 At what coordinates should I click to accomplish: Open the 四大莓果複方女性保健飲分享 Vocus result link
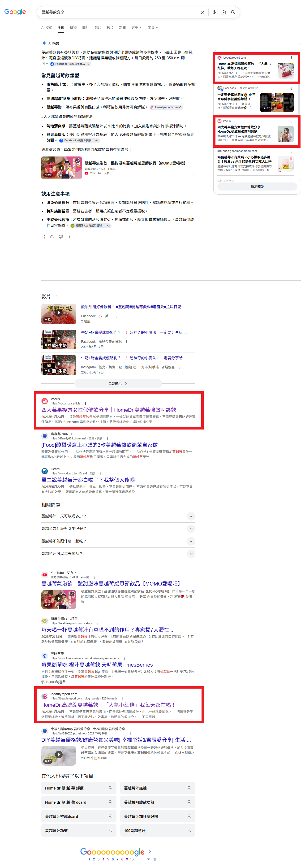109,410
